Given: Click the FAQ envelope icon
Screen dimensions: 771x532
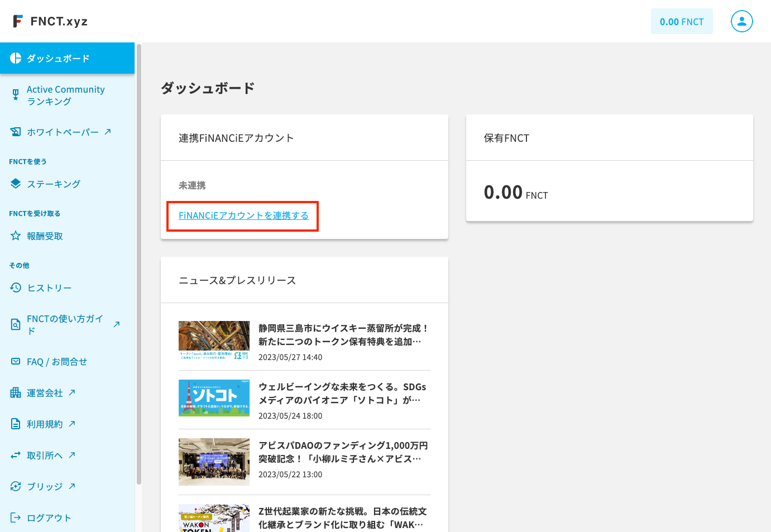Looking at the screenshot, I should coord(16,361).
